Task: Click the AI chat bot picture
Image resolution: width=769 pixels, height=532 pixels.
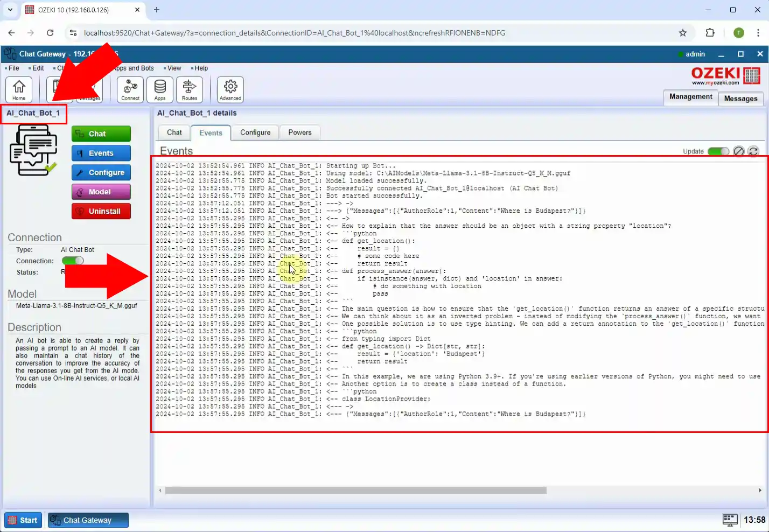Action: (x=33, y=150)
